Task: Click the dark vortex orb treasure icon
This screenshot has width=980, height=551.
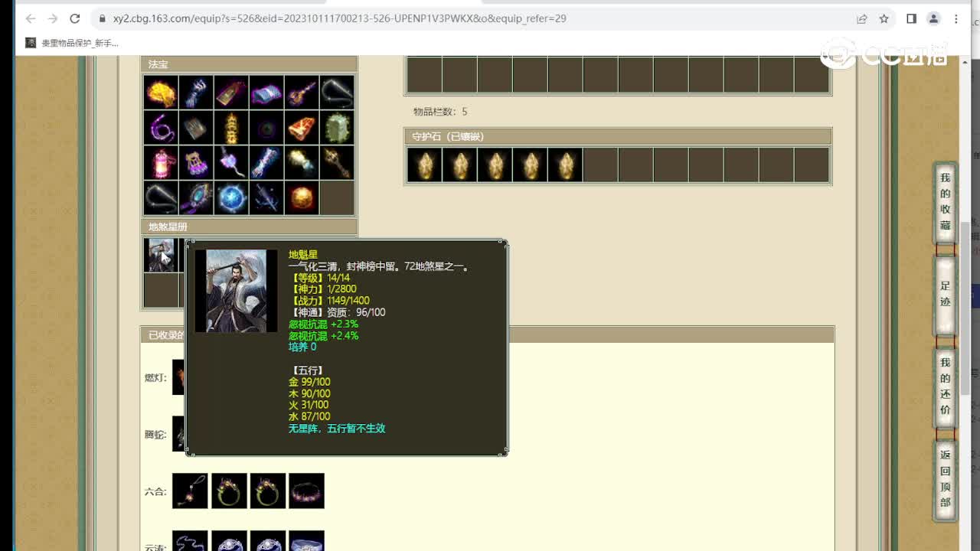Action: [x=266, y=127]
